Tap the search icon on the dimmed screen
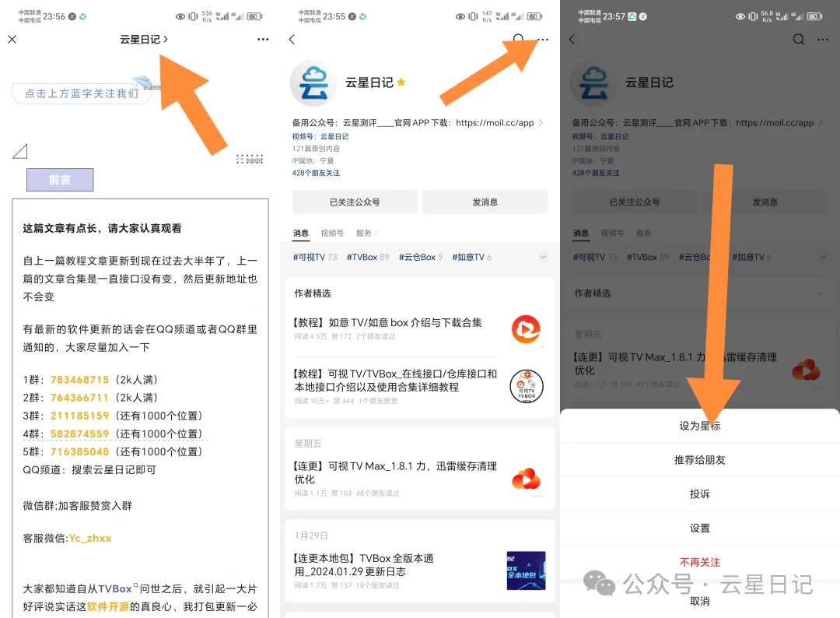The height and width of the screenshot is (618, 840). point(799,39)
